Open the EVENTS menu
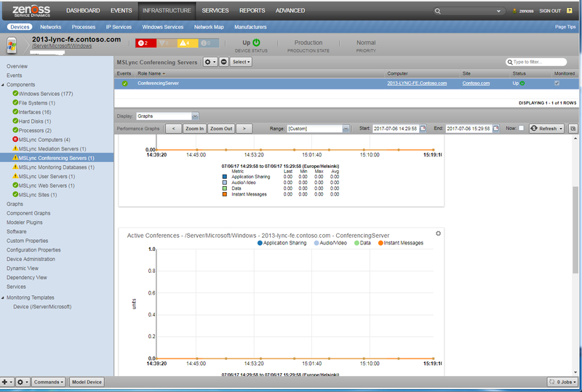Image resolution: width=582 pixels, height=392 pixels. click(121, 11)
